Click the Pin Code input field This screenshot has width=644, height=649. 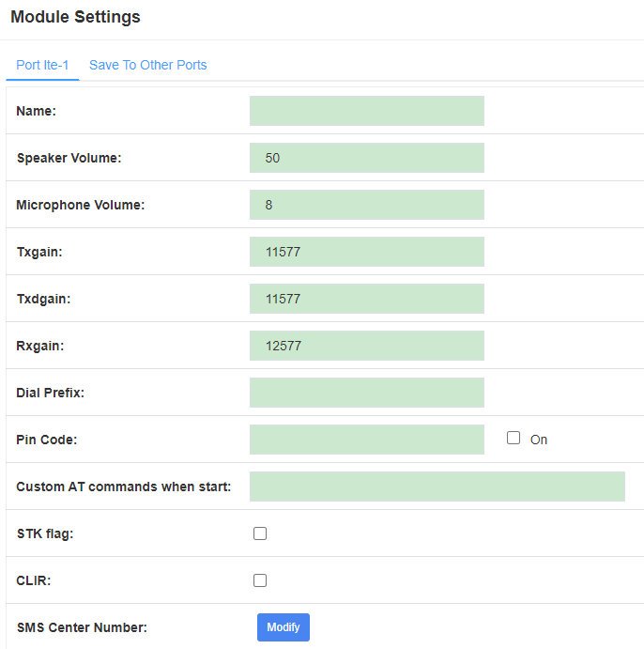367,440
